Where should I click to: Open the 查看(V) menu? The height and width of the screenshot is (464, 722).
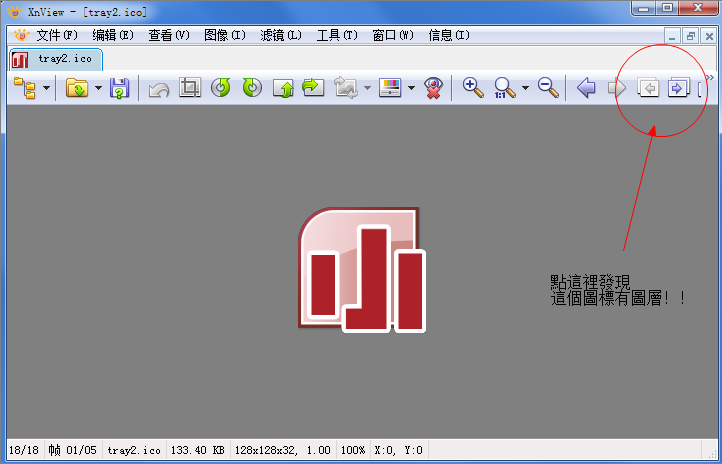(169, 35)
